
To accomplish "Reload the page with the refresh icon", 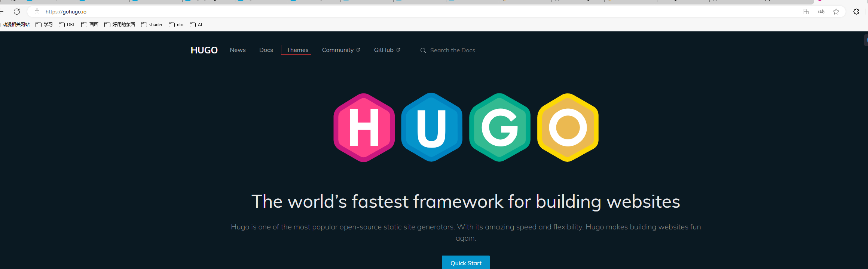I will coord(17,12).
